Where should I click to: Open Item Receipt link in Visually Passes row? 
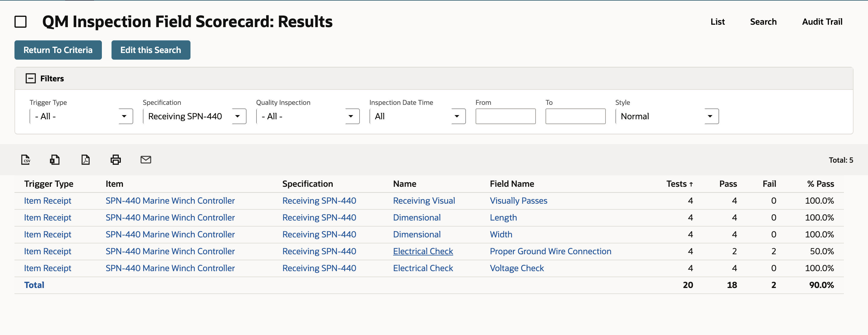point(48,201)
